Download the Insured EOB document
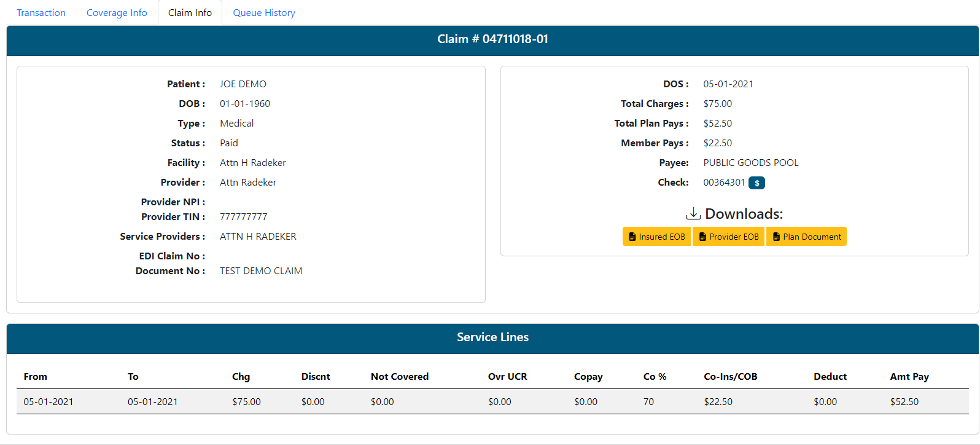 tap(656, 237)
